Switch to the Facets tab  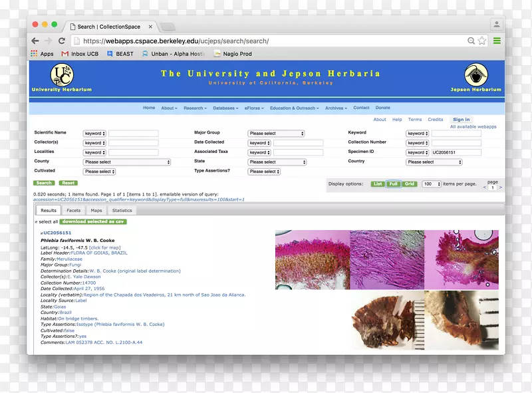(x=73, y=210)
